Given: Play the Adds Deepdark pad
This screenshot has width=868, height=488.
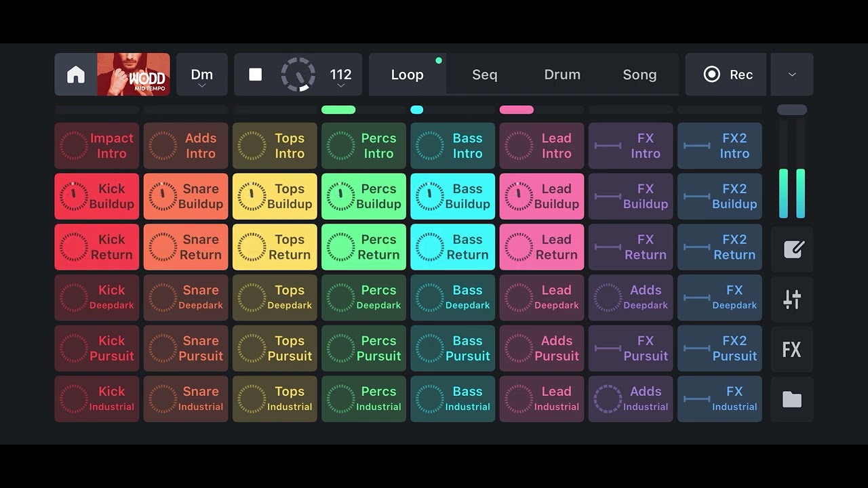Looking at the screenshot, I should tap(631, 298).
